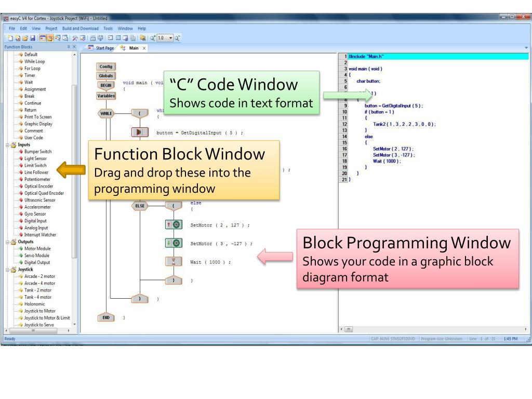Click the ELSE block in the flowchart
Viewport: 532px width, 399px height.
tap(140, 206)
